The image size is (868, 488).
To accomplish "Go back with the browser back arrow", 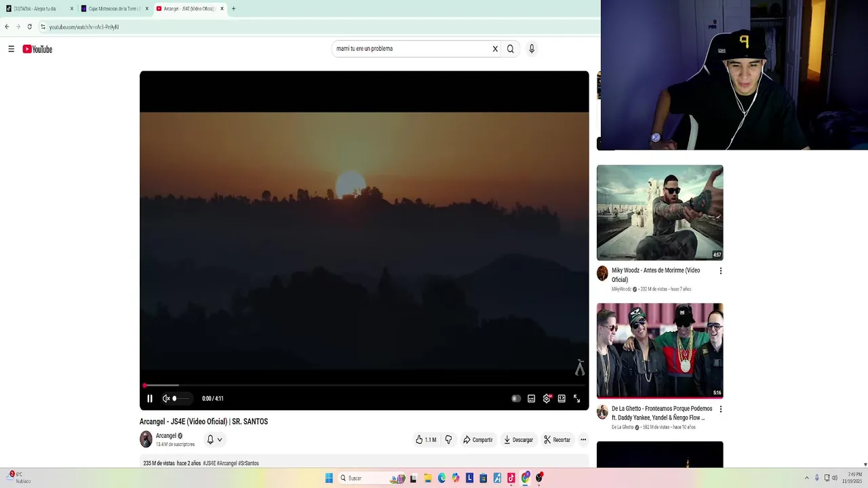I will coord(7,27).
